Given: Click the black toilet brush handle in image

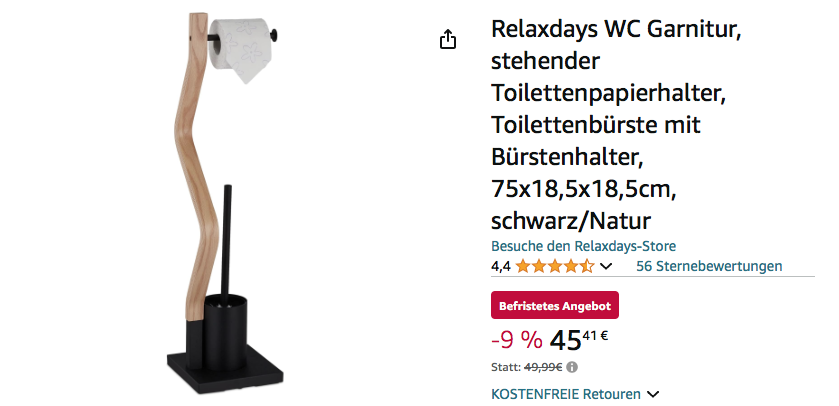Looking at the screenshot, I should click(227, 241).
